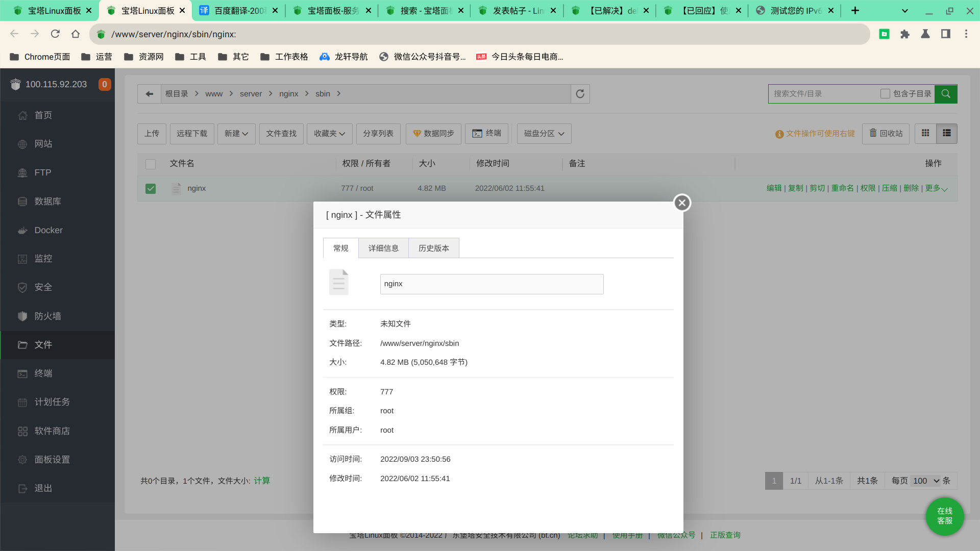Open 防火墙 in the sidebar
The width and height of the screenshot is (980, 551).
(x=57, y=316)
